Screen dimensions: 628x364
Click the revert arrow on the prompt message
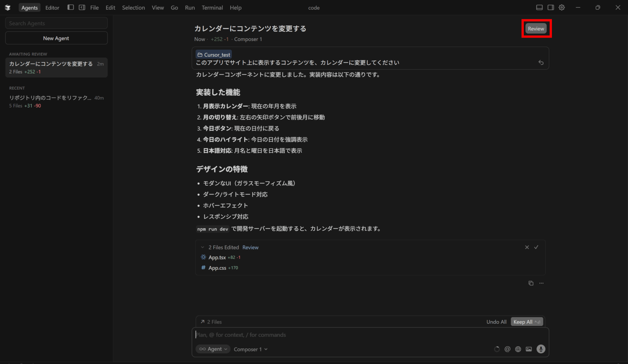coord(541,63)
